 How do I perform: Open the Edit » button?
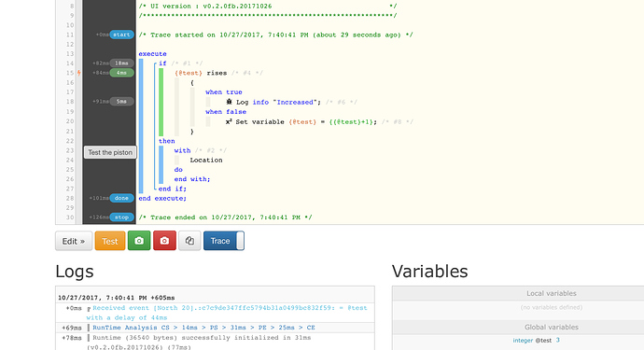[x=74, y=241]
